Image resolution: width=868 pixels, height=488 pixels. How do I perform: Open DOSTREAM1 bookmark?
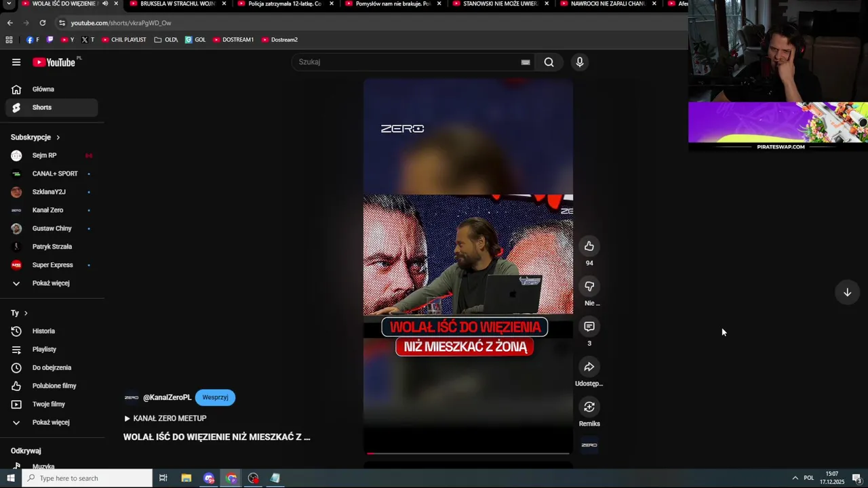coord(233,40)
